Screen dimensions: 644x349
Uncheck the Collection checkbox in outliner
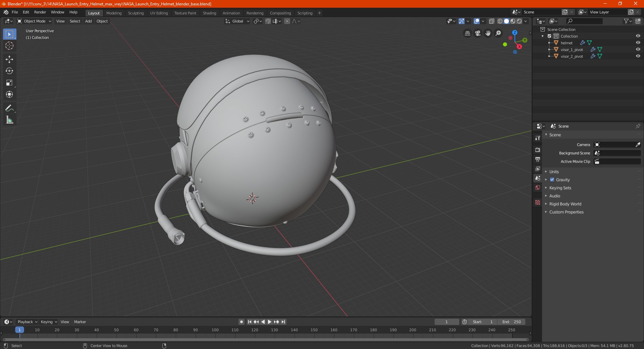(549, 36)
